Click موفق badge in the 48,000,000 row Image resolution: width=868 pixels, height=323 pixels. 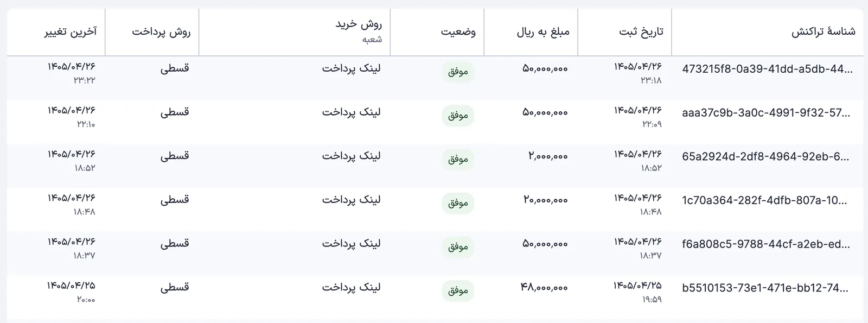(x=458, y=290)
